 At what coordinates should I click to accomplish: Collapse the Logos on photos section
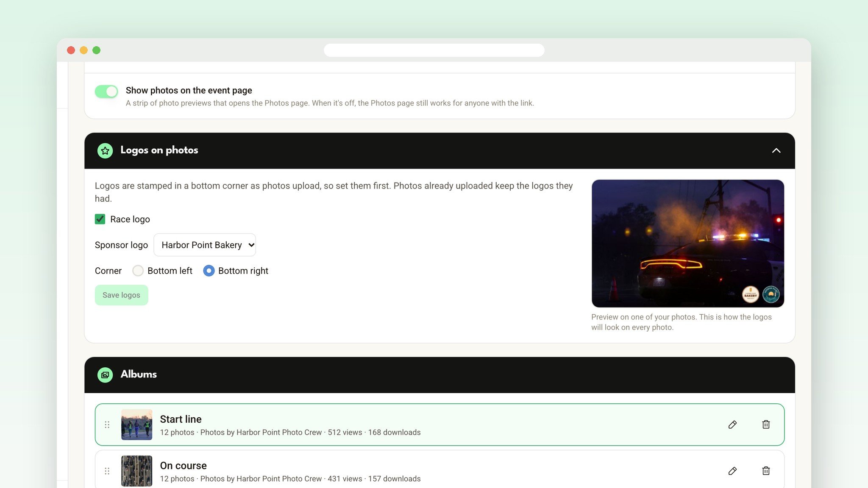coord(776,151)
